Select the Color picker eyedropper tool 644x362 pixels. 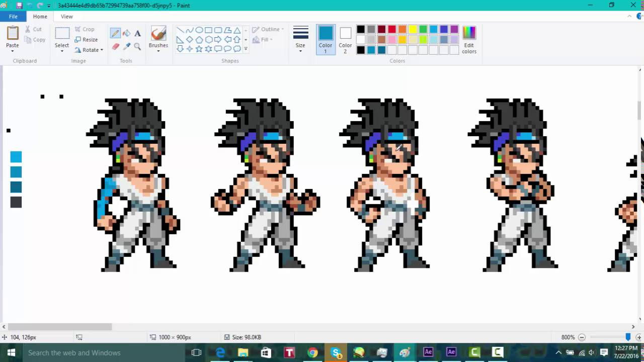(126, 47)
